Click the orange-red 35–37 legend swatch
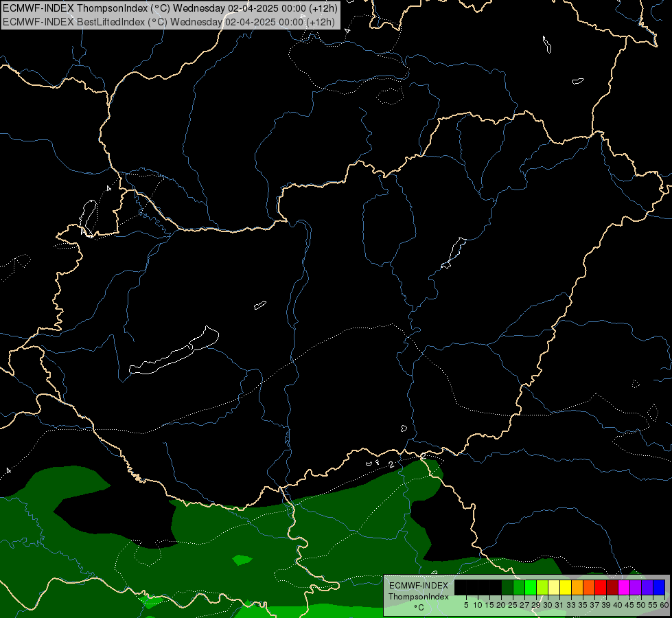This screenshot has width=672, height=618. click(589, 587)
